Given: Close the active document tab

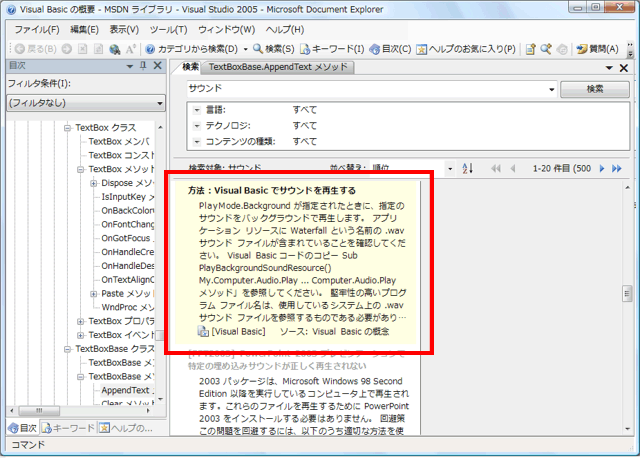Looking at the screenshot, I should coord(624,68).
